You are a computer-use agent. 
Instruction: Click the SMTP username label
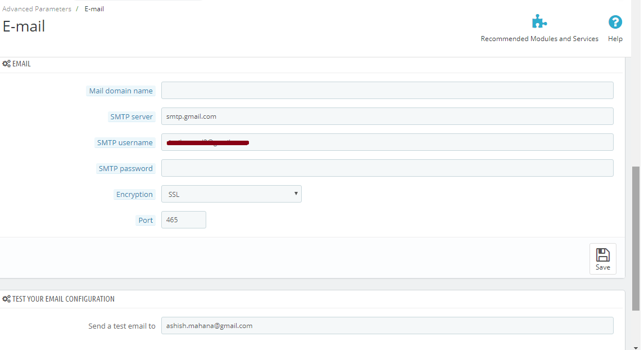(125, 143)
